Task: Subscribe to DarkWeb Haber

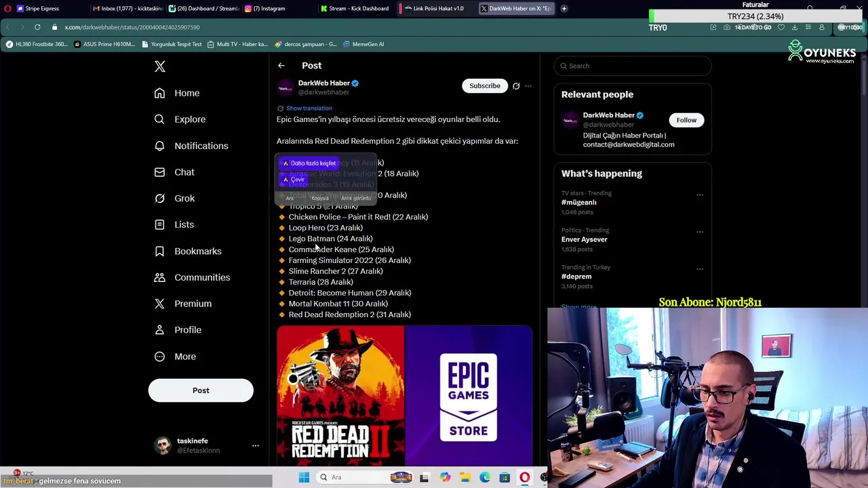Action: 485,85
